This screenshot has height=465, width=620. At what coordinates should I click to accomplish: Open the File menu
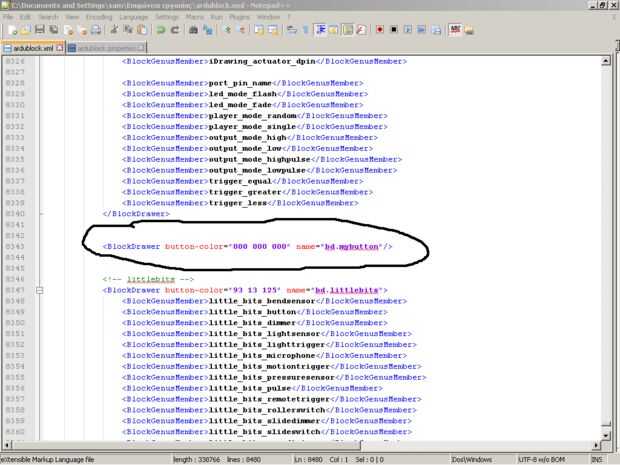pos(8,17)
